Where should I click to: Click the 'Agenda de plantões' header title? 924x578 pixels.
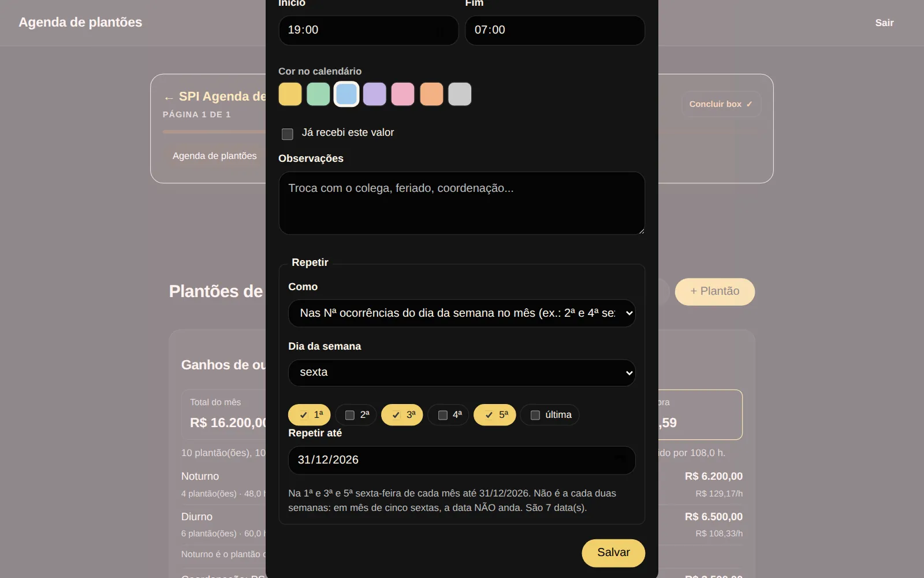pos(80,23)
